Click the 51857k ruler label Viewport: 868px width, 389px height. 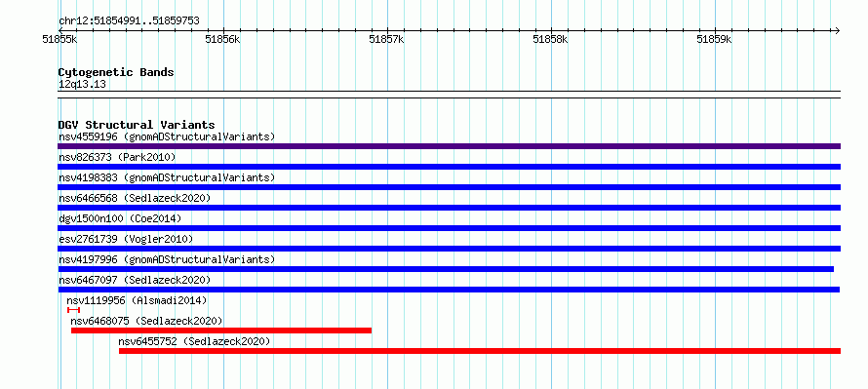tap(386, 39)
